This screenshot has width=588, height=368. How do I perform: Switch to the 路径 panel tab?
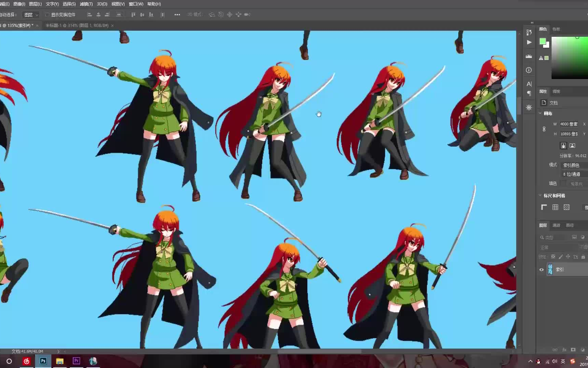tap(570, 225)
